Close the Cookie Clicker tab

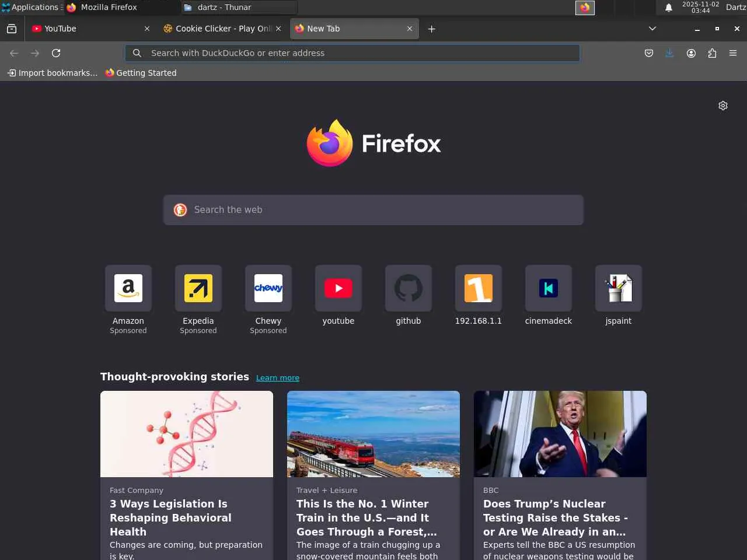click(x=278, y=29)
